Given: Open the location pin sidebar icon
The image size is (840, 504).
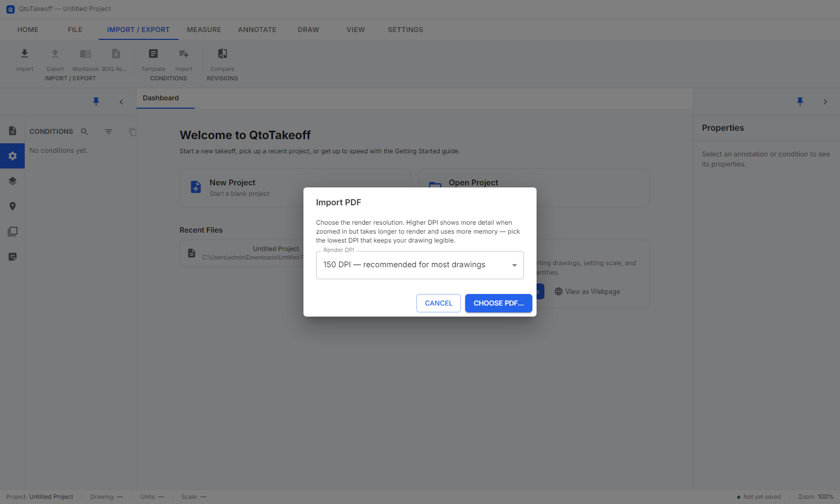Looking at the screenshot, I should click(13, 206).
